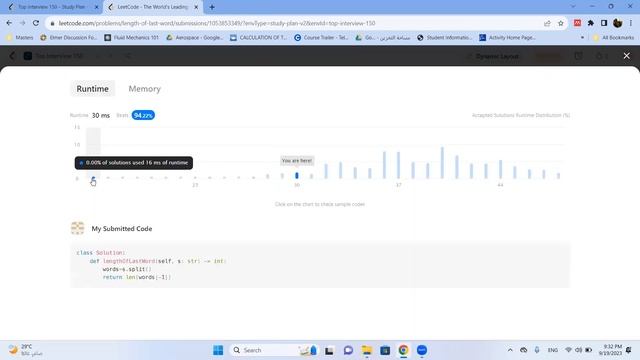640x360 pixels.
Task: Click inside the submitted code block
Action: [320, 264]
